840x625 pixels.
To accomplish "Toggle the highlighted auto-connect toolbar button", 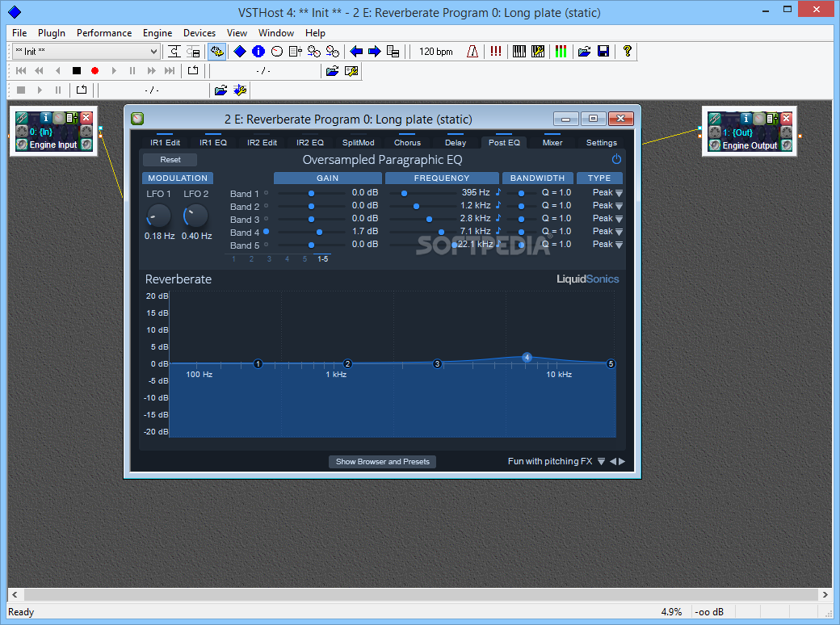I will coord(216,52).
